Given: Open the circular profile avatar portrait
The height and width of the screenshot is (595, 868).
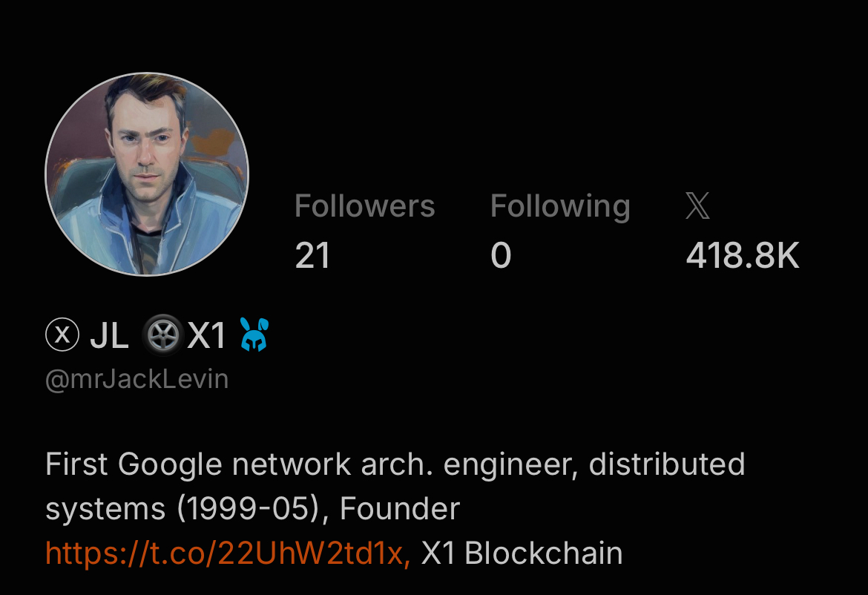Looking at the screenshot, I should pyautogui.click(x=147, y=174).
